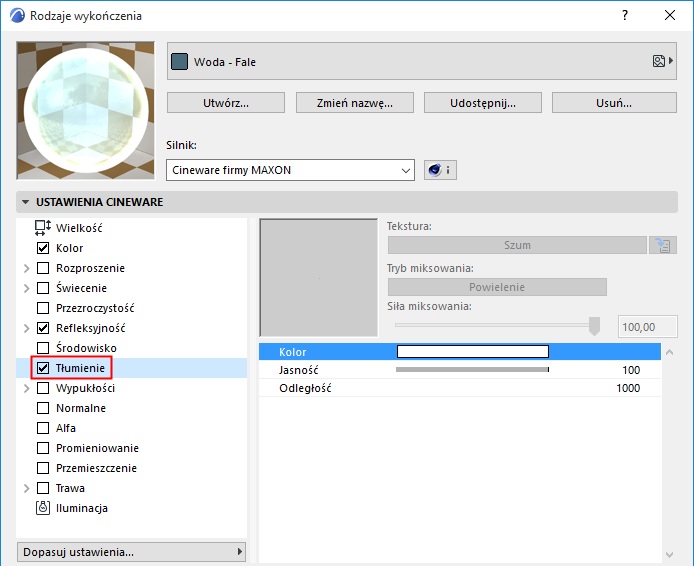Click the ArchiCAD logo in title bar
The width and height of the screenshot is (694, 566).
click(17, 15)
